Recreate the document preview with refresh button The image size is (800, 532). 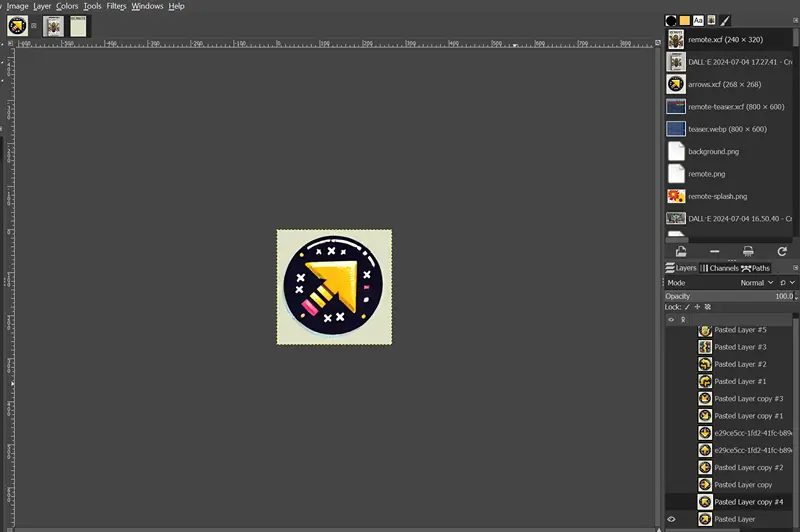click(782, 251)
